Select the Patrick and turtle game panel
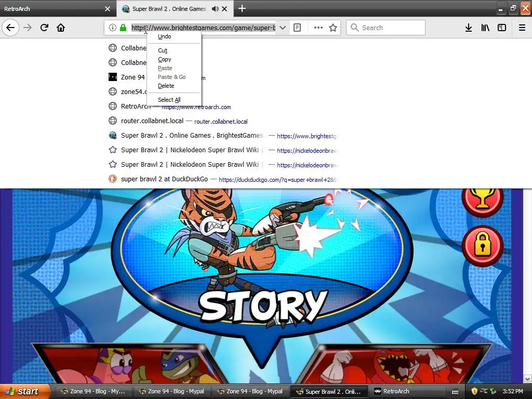 (131, 363)
